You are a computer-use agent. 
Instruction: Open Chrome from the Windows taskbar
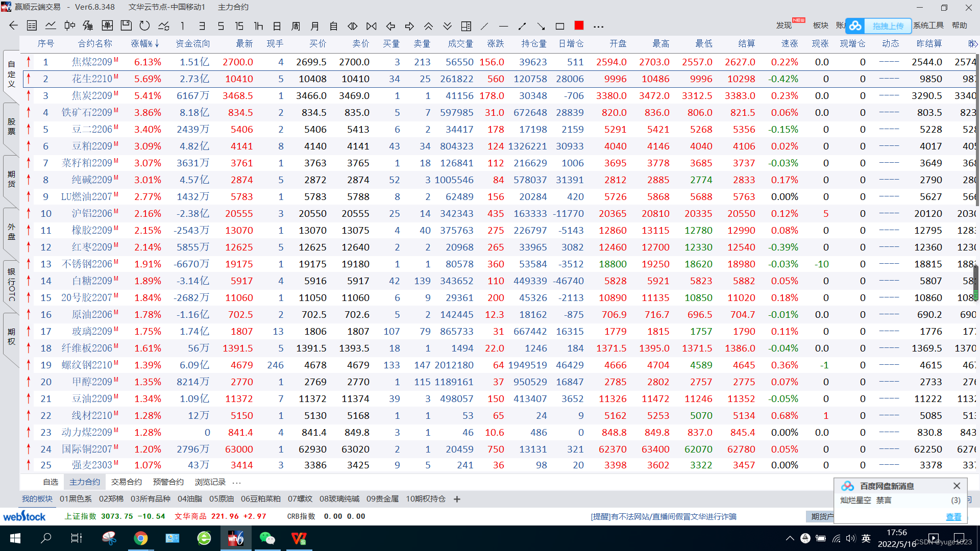(x=140, y=538)
